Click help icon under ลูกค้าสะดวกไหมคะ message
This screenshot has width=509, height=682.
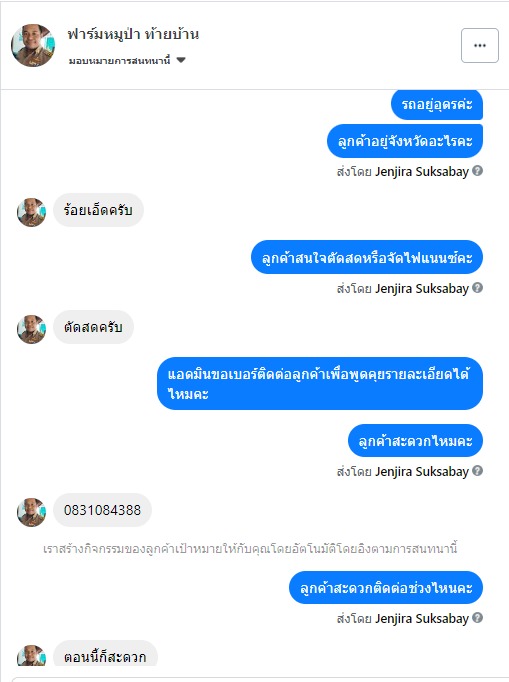(x=477, y=471)
